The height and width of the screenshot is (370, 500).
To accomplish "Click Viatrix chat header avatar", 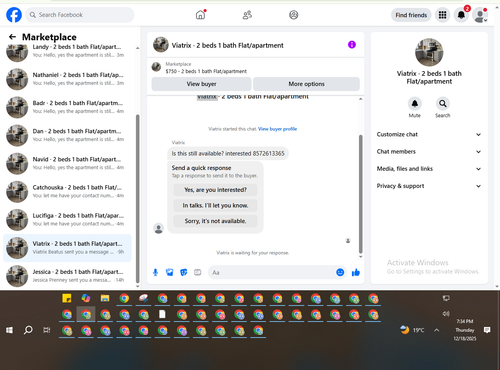I will tap(161, 45).
